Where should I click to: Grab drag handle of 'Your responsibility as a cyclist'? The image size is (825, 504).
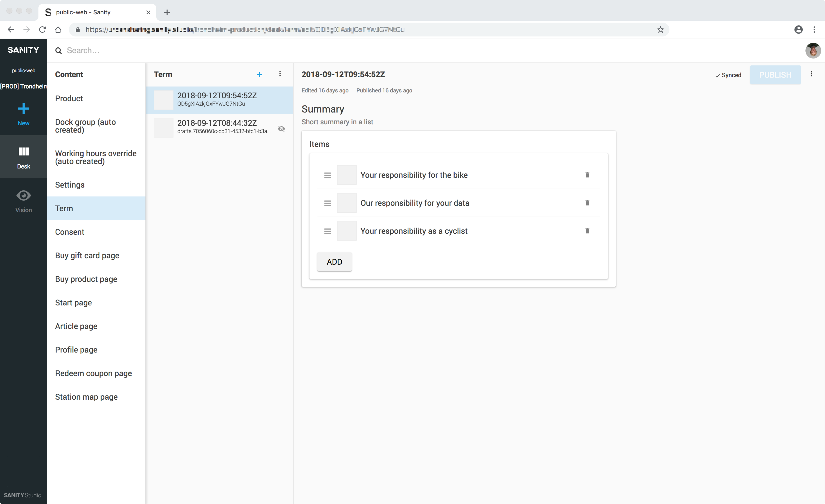tap(327, 231)
